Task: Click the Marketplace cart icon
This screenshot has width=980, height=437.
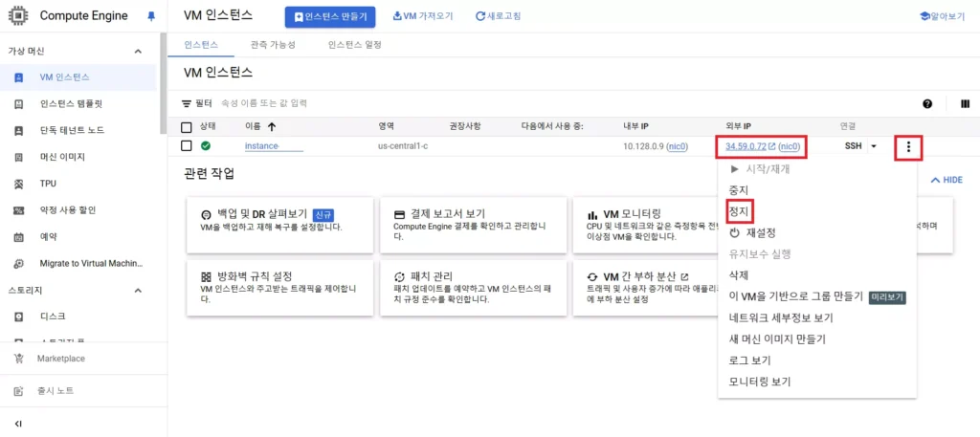Action: pos(18,359)
